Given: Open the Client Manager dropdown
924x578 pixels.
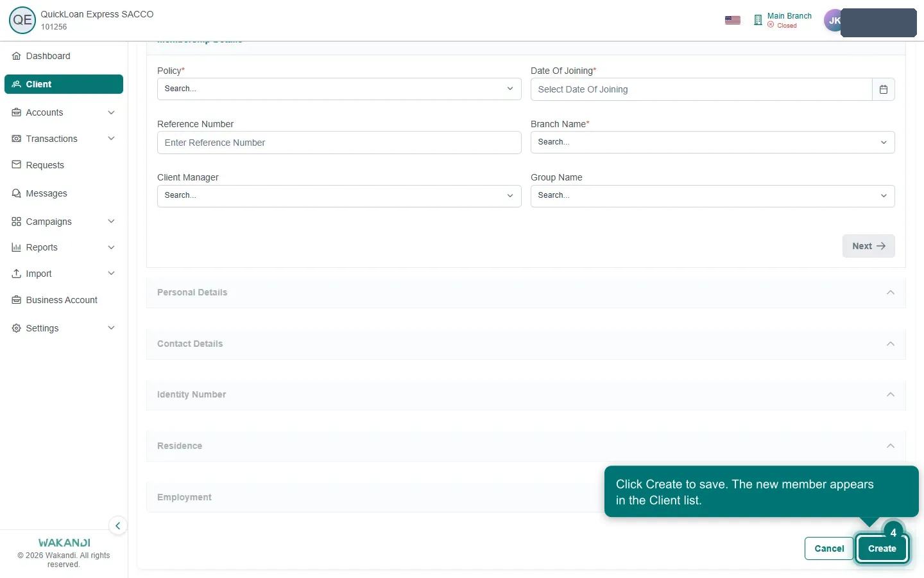Looking at the screenshot, I should click(339, 196).
